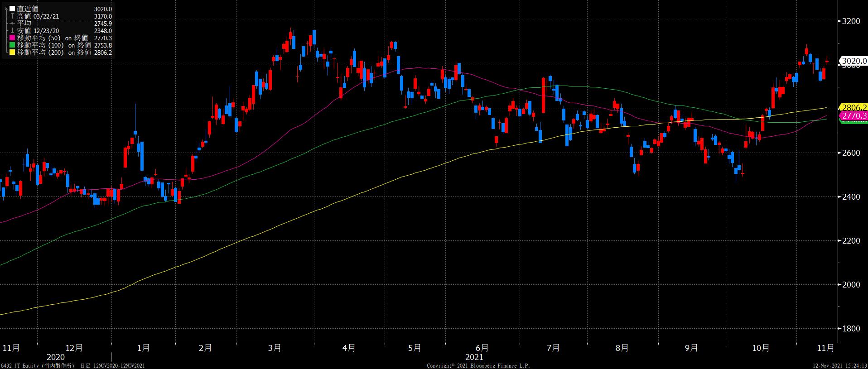Collapse the legend tree toggle box
The height and width of the screenshot is (369, 868).
click(x=6, y=9)
